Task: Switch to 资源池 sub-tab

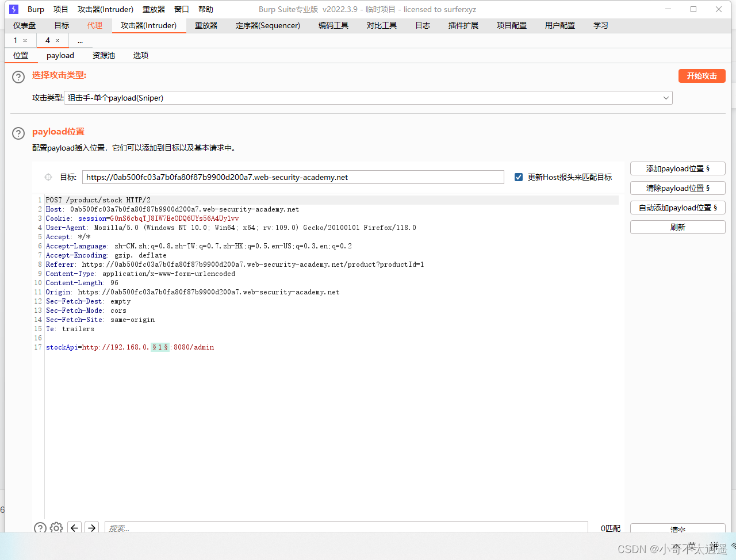Action: coord(103,55)
